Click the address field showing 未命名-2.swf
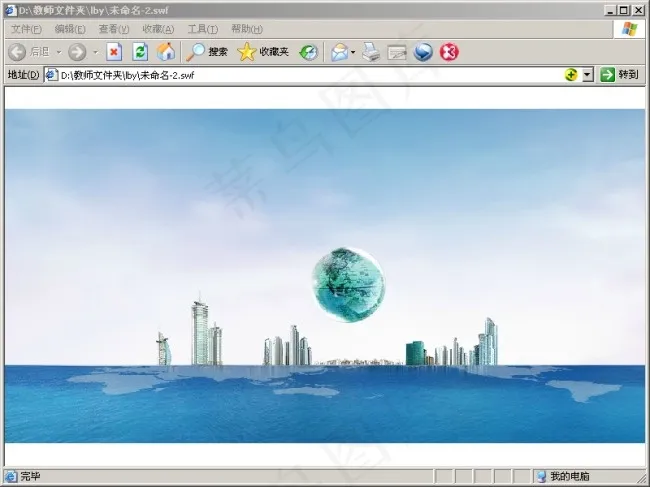The width and height of the screenshot is (650, 487). click(300, 75)
